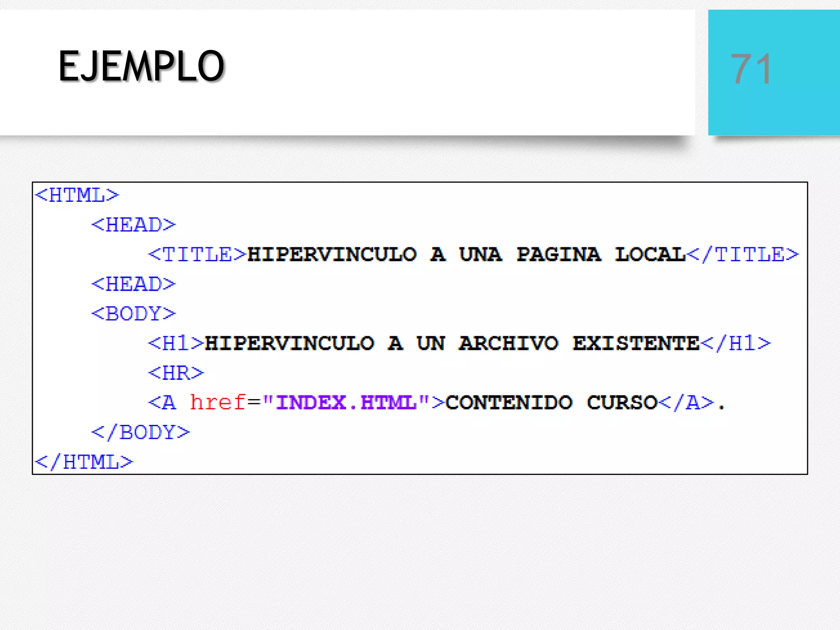840x630 pixels.
Task: Click the closing </TITLE> tag
Action: pyautogui.click(x=743, y=254)
